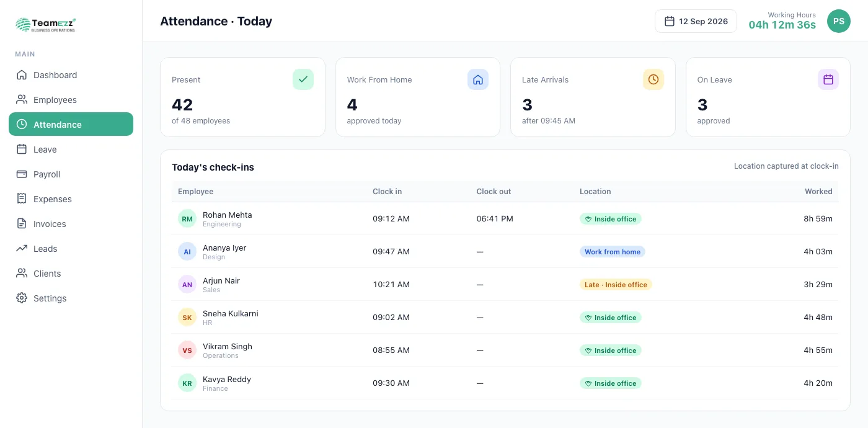Click the Late Arrivals summary card
The height and width of the screenshot is (428, 868).
(x=593, y=97)
